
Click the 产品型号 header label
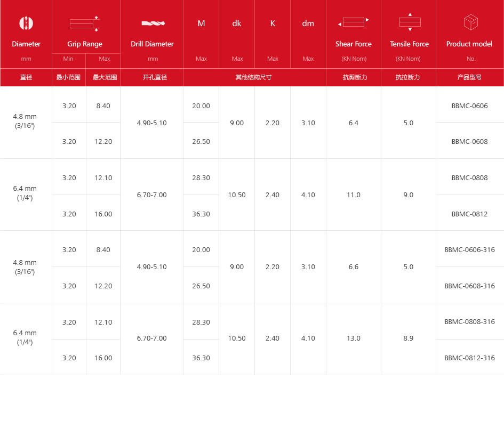[x=469, y=77]
